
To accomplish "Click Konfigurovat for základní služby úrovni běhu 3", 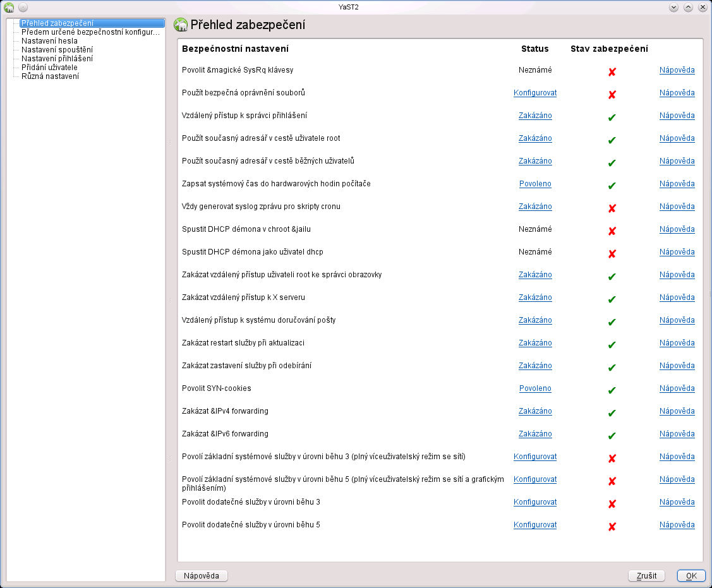I will (x=535, y=457).
